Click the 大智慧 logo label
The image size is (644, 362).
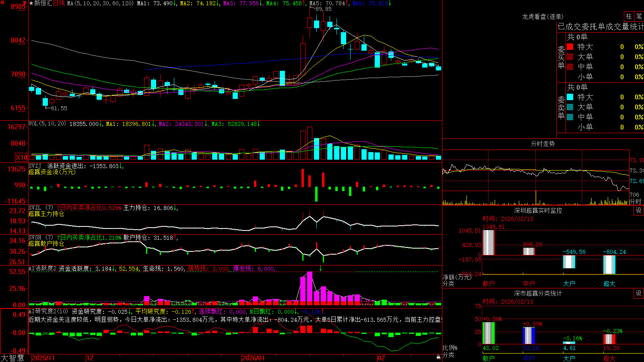[x=12, y=358]
